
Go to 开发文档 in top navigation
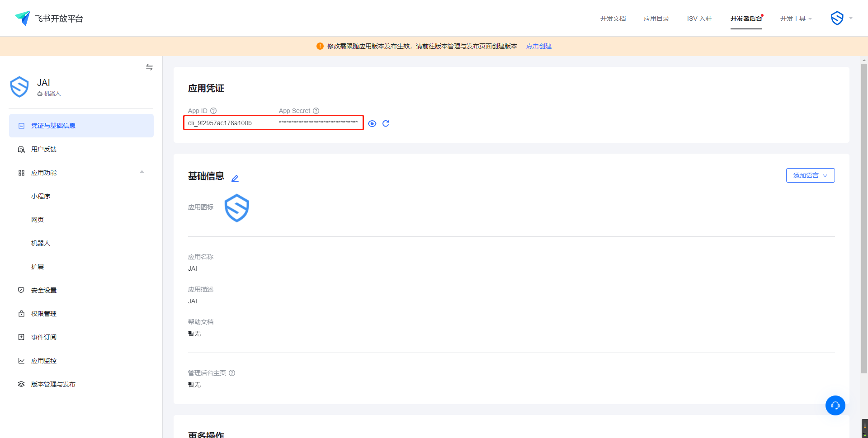613,19
